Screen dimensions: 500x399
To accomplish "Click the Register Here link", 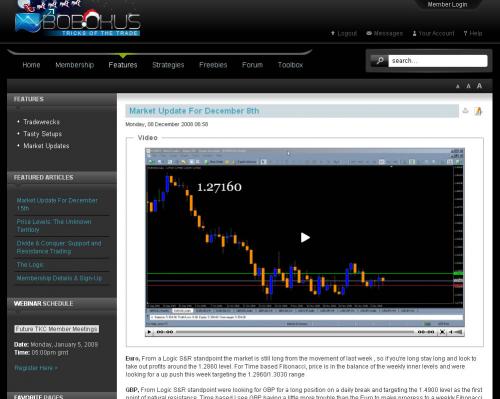I will point(36,368).
